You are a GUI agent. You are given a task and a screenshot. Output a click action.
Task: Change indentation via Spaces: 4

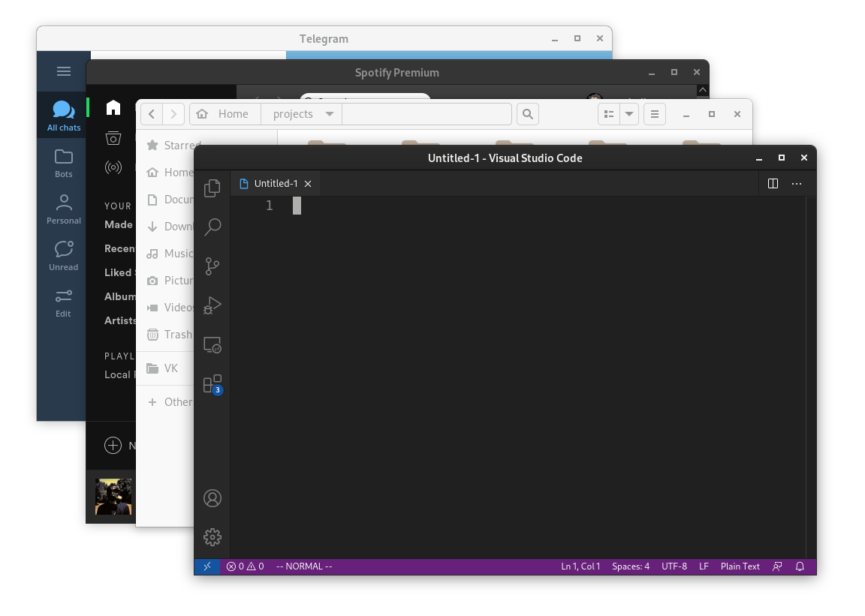[x=631, y=566]
